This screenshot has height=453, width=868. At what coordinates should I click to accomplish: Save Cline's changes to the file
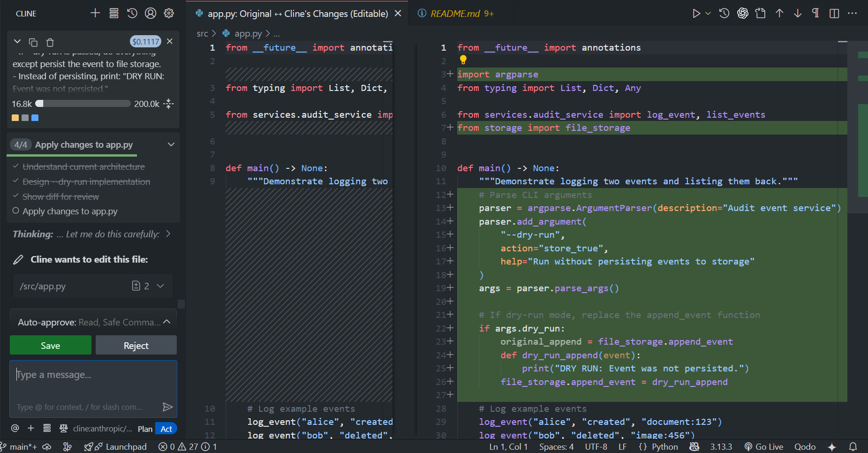[x=51, y=346]
